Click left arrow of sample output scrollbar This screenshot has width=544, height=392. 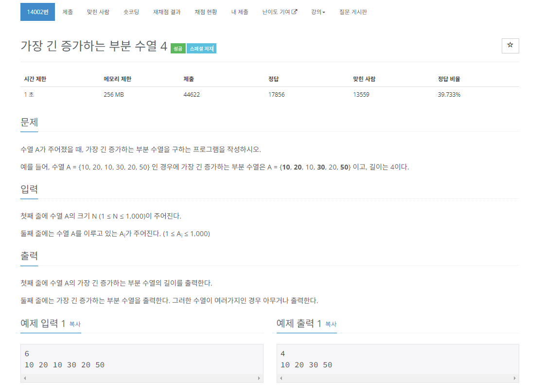click(281, 378)
